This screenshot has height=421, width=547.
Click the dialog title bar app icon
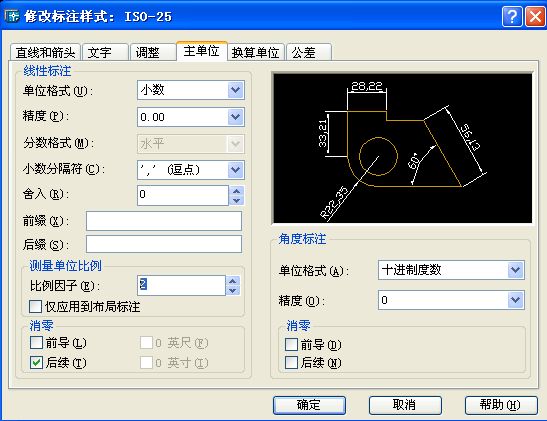(12, 16)
